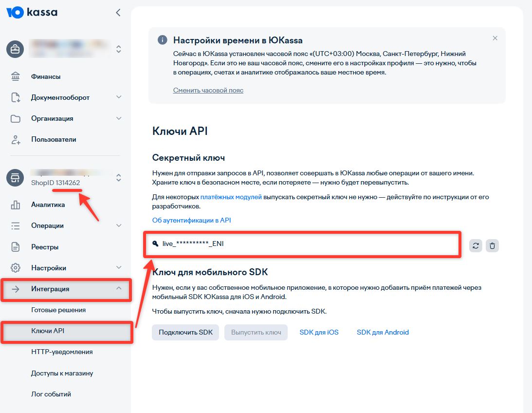Image resolution: width=532 pixels, height=413 pixels.
Task: Open Лог событий submenu item
Action: pos(51,394)
